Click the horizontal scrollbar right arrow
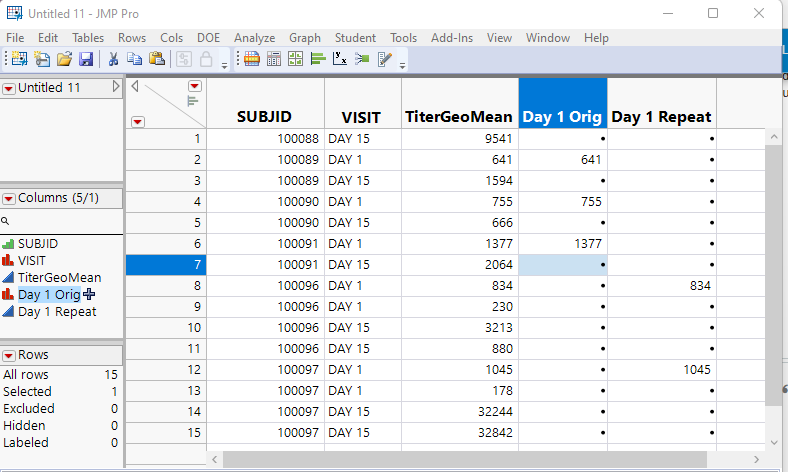The image size is (788, 472). pos(756,459)
